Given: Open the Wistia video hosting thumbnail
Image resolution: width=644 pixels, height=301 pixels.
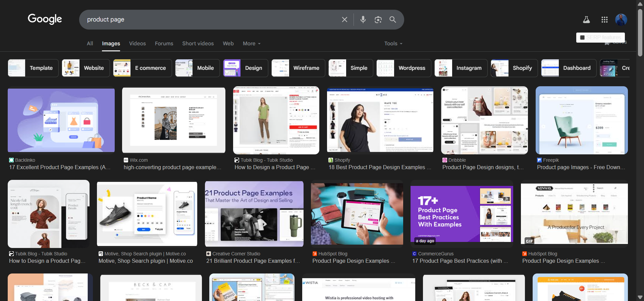Looking at the screenshot, I should click(359, 289).
